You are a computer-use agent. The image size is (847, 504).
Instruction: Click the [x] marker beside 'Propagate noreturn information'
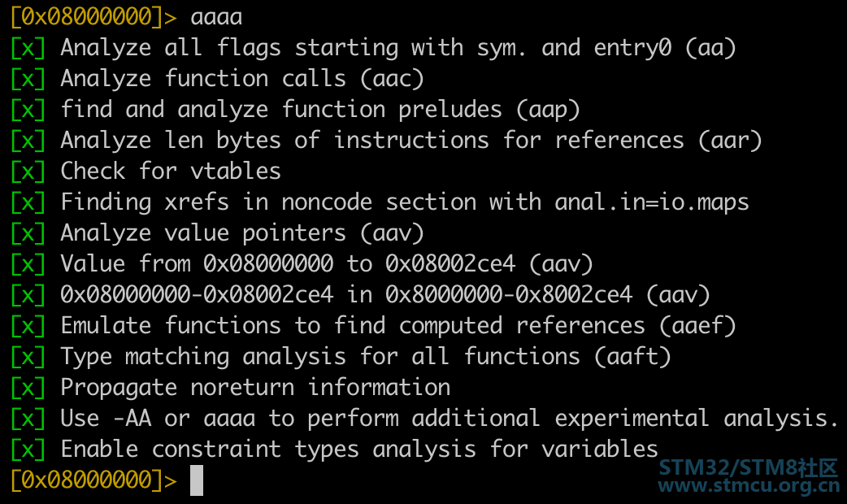coord(28,387)
